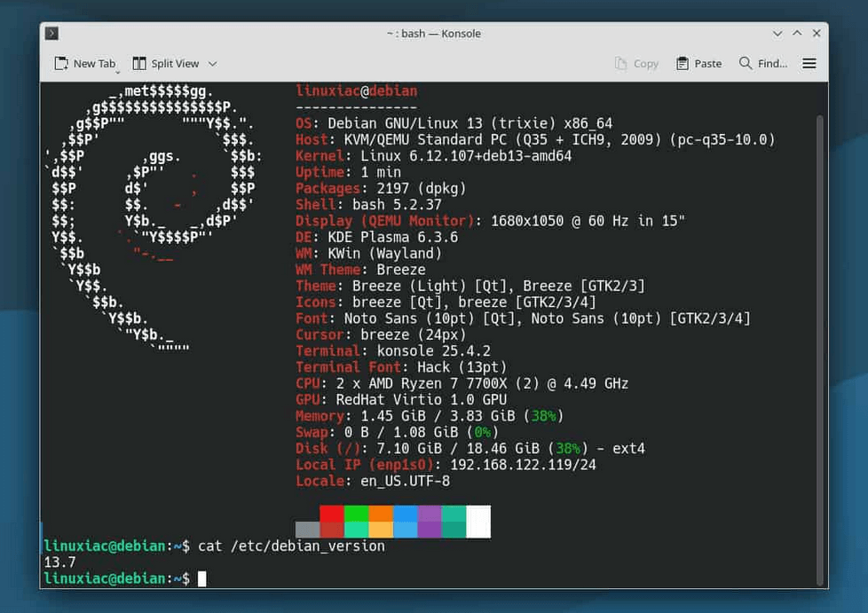Click the OS line showing Debian GNU/Linux 13
The height and width of the screenshot is (613, 868).
click(454, 123)
